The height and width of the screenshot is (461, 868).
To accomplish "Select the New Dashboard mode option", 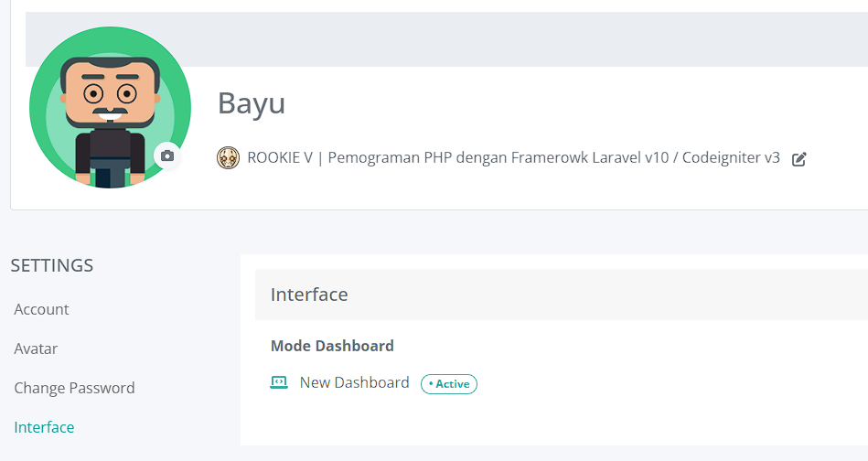I will click(354, 382).
